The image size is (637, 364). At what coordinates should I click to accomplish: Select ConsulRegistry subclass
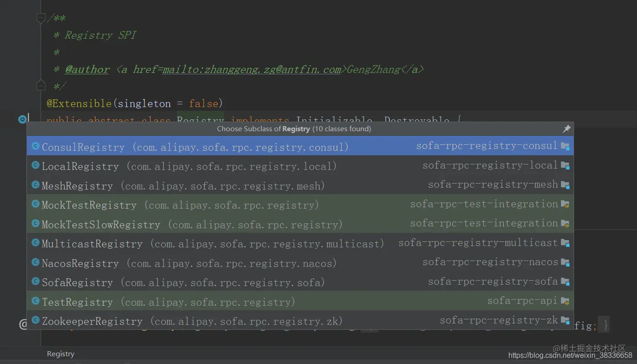300,146
